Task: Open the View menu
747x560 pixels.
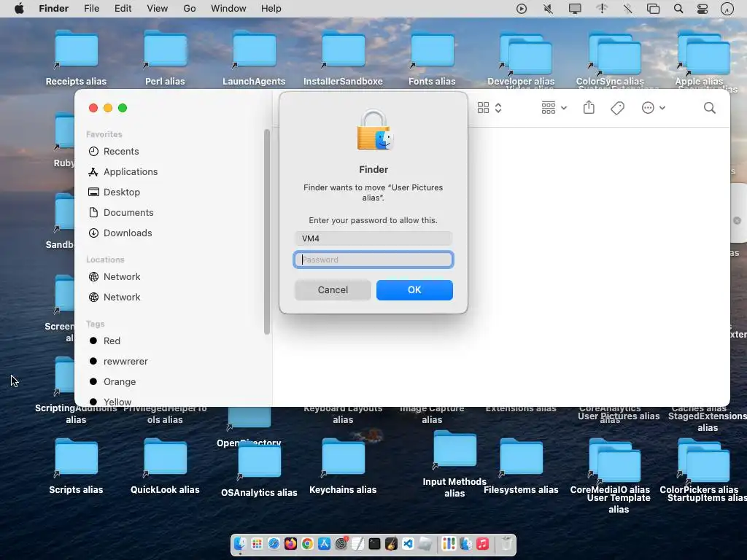Action: click(158, 9)
